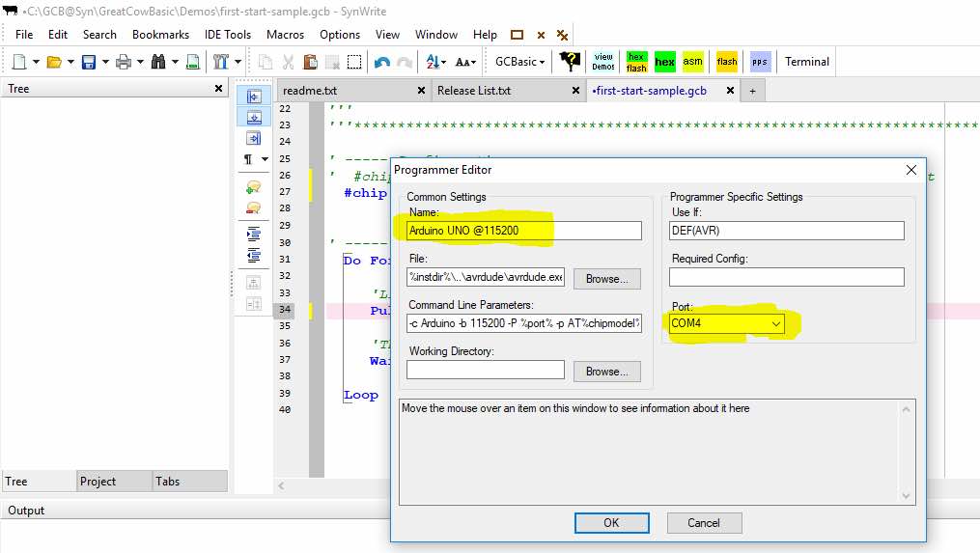980x553 pixels.
Task: Open the dropdown arrow next to Save
Action: (x=105, y=62)
